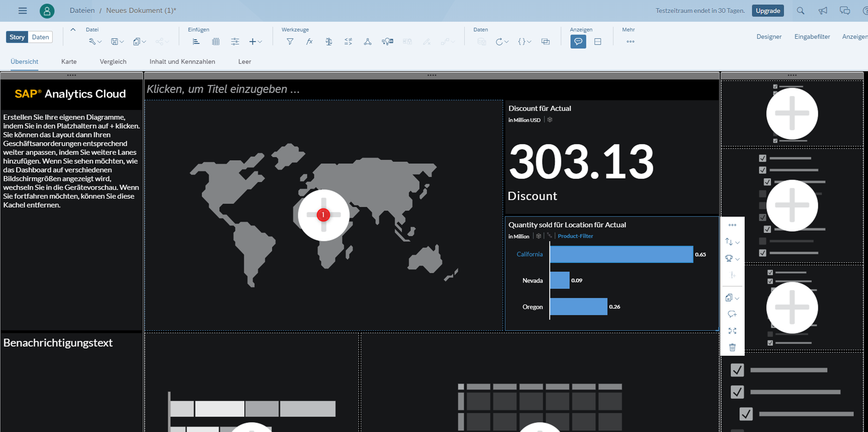Select the Oregon bar in the chart
The image size is (868, 432).
click(x=579, y=306)
